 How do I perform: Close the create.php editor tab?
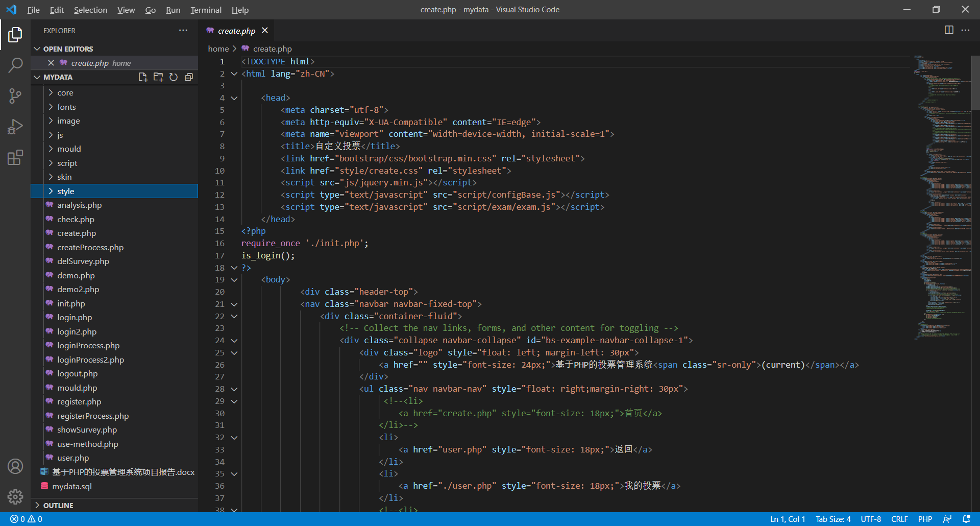[265, 31]
